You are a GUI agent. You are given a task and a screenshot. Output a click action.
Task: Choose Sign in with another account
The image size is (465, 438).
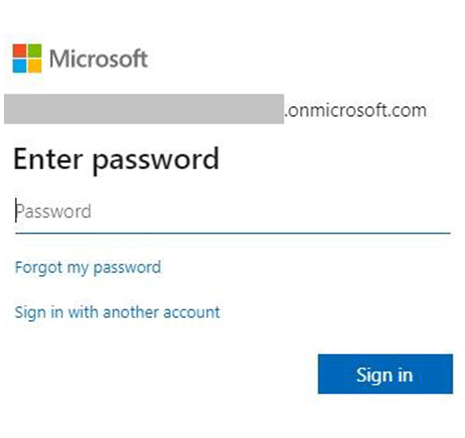click(x=117, y=313)
